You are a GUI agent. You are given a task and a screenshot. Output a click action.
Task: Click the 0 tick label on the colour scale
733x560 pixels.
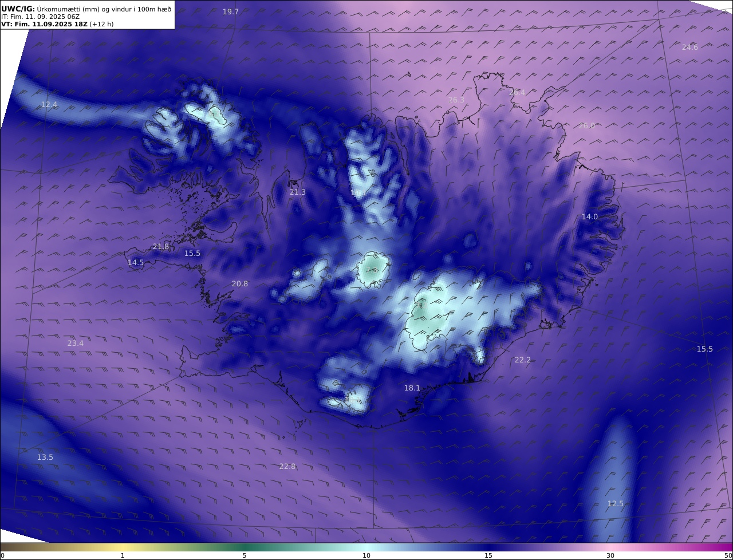coord(2,555)
